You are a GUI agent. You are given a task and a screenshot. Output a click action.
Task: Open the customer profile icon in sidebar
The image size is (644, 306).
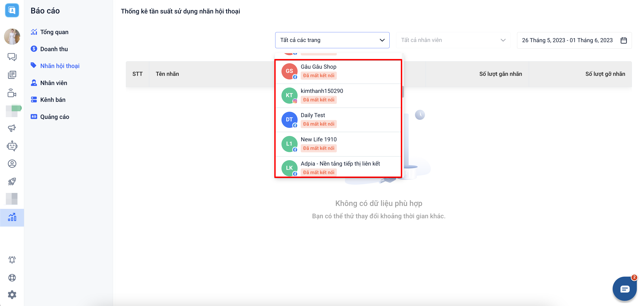pos(12,164)
